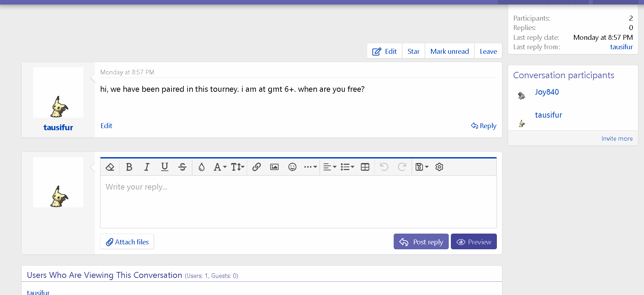Open the text alignment dropdown
The image size is (644, 295).
coord(329,167)
